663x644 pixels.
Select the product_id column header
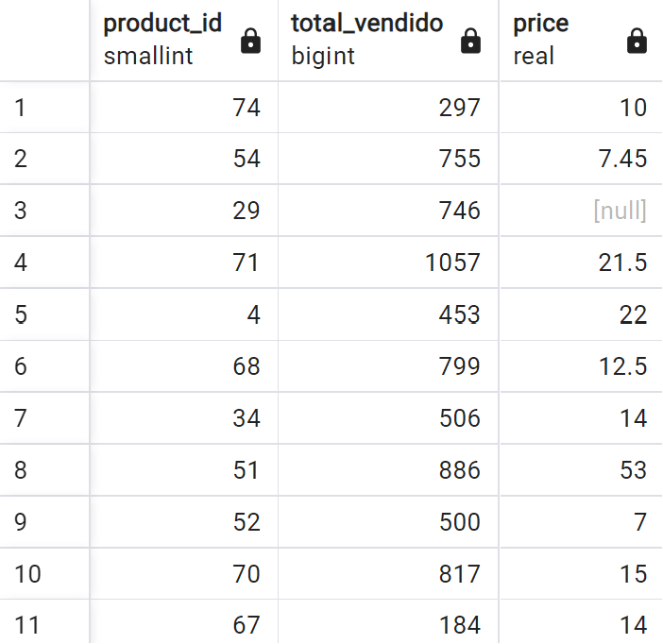tap(184, 41)
